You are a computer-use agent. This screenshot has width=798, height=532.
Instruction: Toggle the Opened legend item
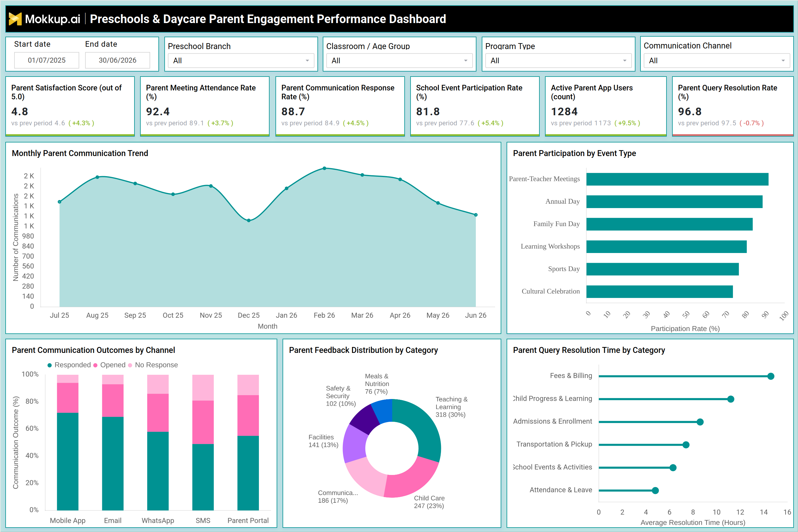110,365
